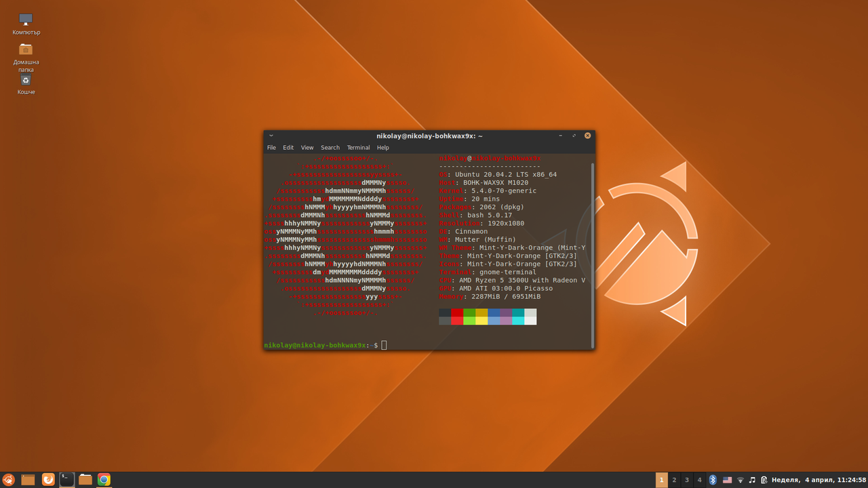
Task: Maximize the terminal window
Action: (574, 136)
